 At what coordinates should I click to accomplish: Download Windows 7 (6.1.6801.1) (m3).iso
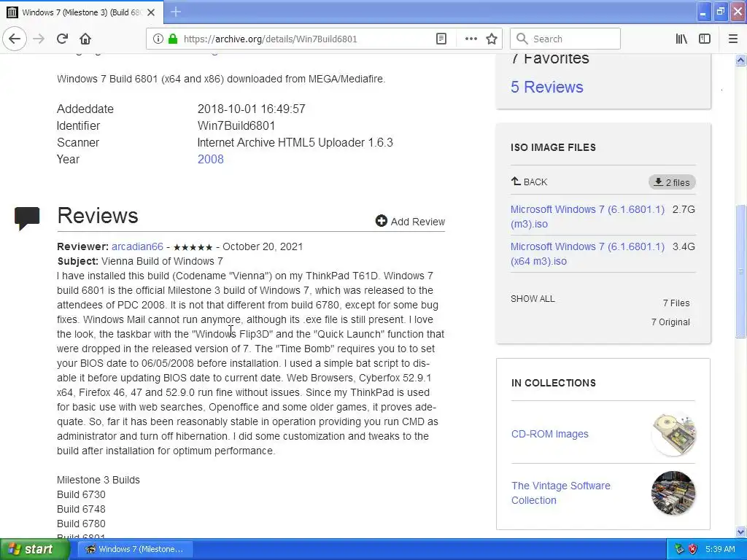point(587,217)
